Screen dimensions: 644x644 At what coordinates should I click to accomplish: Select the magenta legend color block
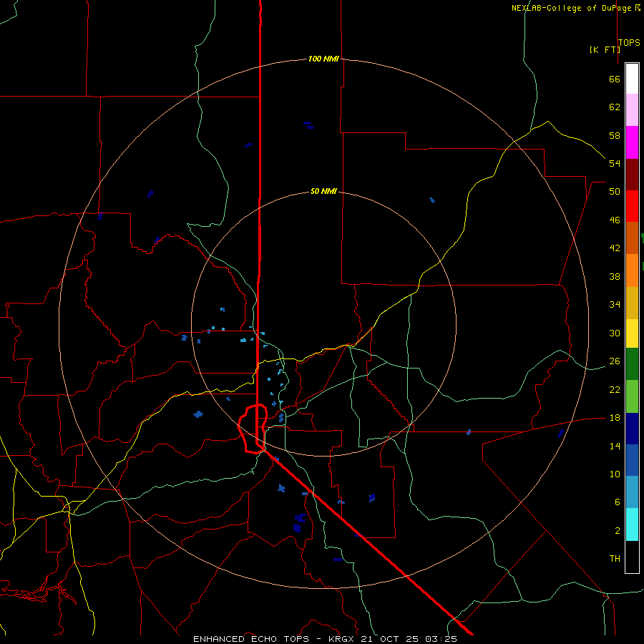point(632,142)
